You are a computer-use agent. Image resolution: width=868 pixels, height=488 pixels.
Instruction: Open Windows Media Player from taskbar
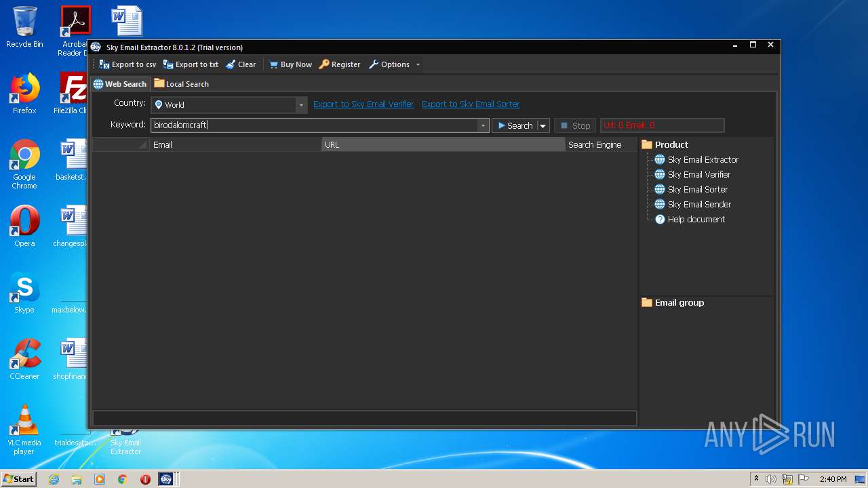click(100, 479)
